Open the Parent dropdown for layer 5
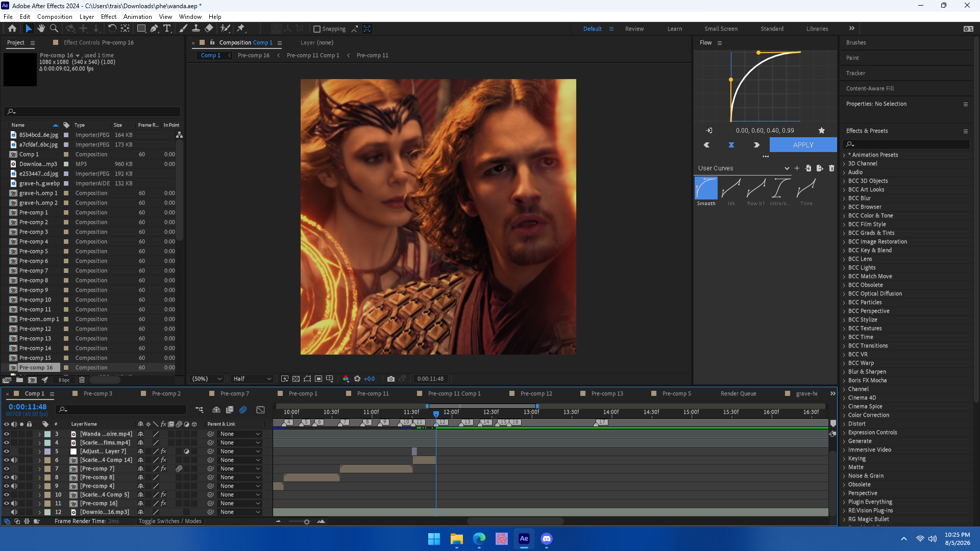The image size is (980, 551). pyautogui.click(x=240, y=452)
